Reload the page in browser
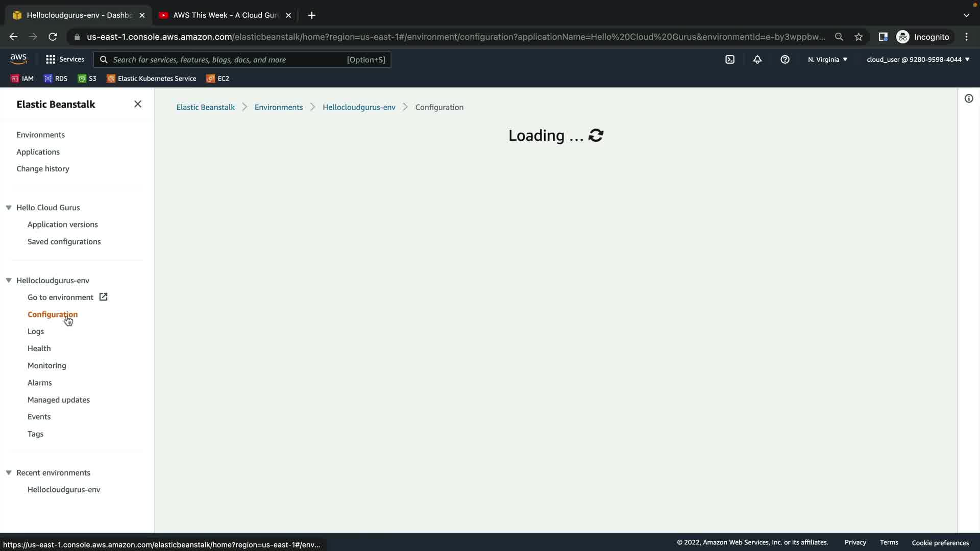 pyautogui.click(x=53, y=37)
